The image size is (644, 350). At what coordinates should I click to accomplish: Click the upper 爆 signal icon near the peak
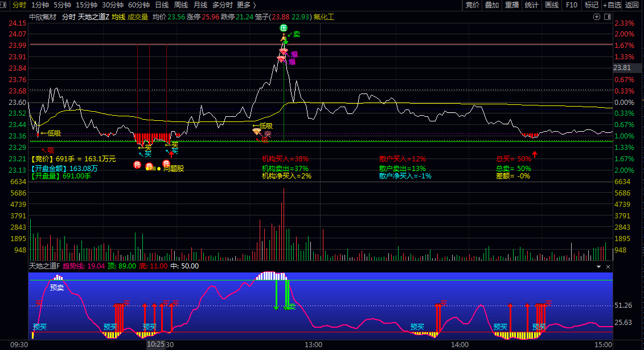tap(284, 52)
